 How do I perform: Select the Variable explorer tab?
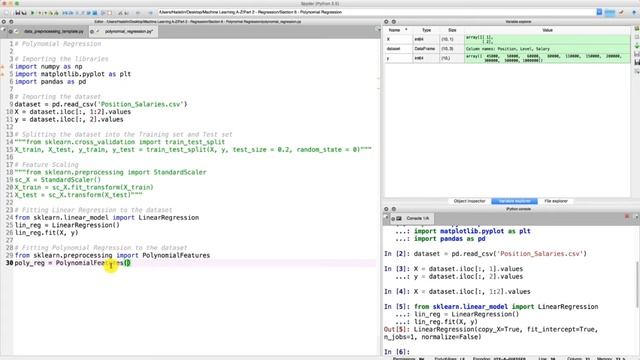tap(514, 201)
